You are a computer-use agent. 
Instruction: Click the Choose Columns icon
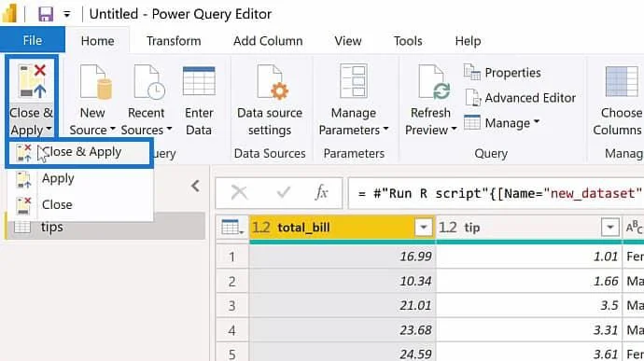[x=622, y=81]
